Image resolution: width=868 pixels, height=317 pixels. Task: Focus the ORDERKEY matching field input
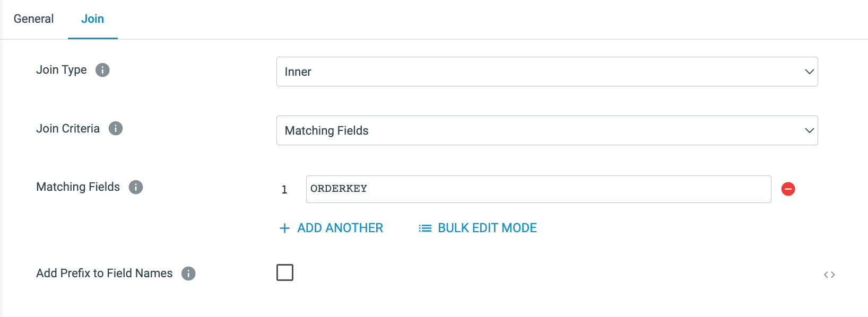point(538,189)
